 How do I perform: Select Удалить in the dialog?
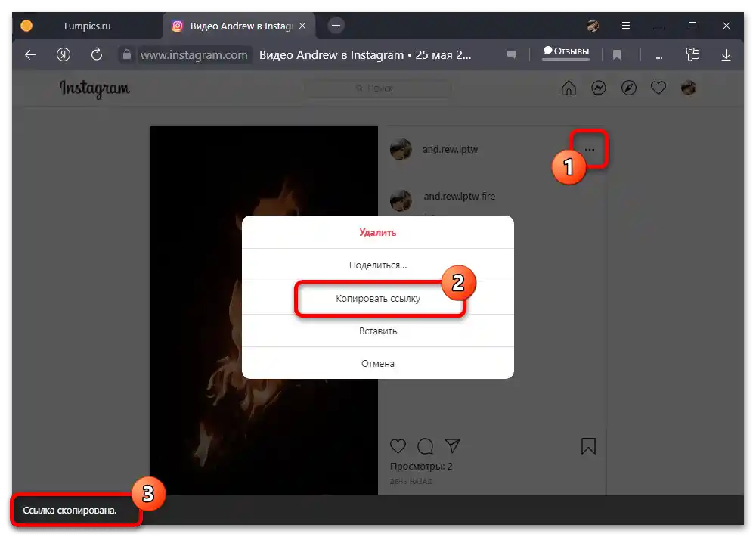tap(377, 232)
